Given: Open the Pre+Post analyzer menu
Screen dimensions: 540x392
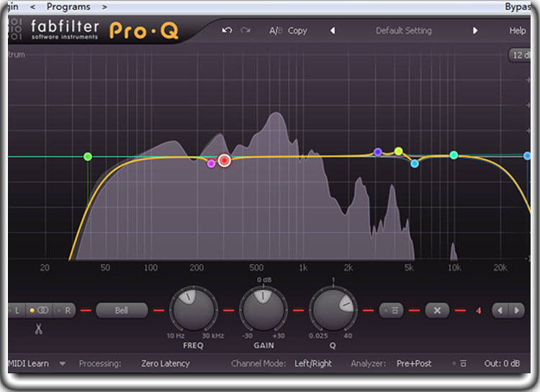Looking at the screenshot, I should tap(414, 363).
